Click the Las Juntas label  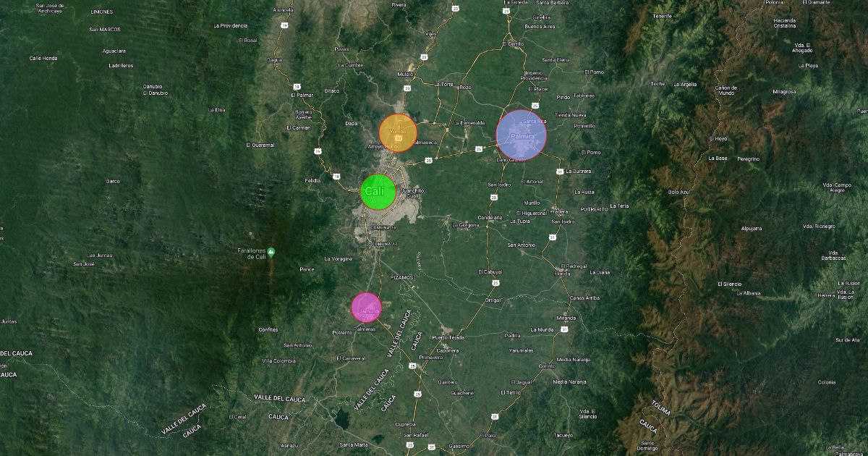[x=99, y=255]
